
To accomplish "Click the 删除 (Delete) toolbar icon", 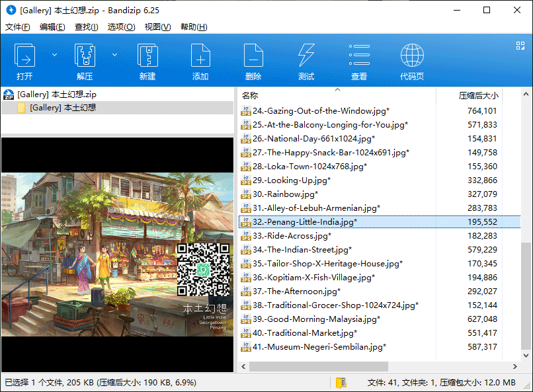I will coord(253,61).
